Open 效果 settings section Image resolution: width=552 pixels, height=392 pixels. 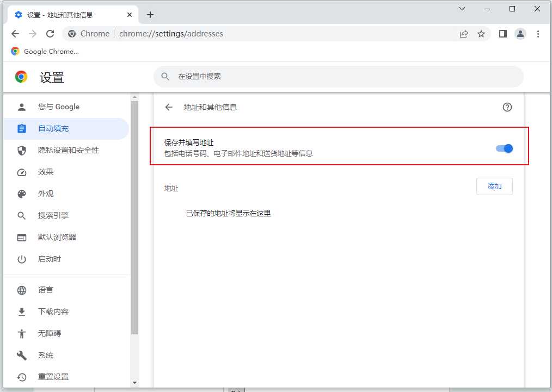pos(66,172)
